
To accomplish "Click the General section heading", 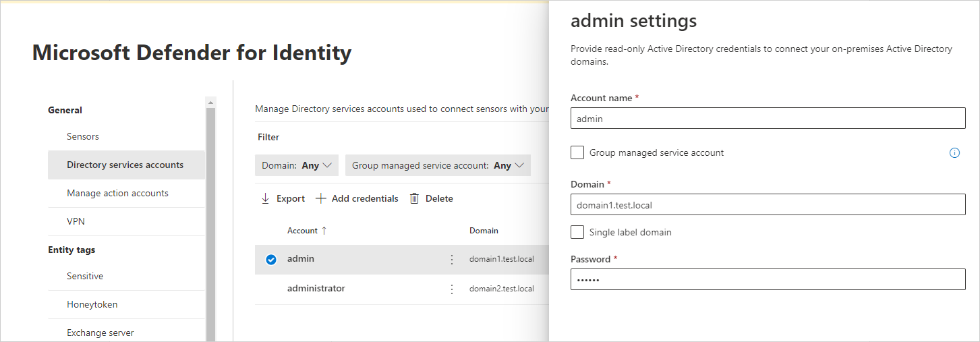I will [x=65, y=110].
